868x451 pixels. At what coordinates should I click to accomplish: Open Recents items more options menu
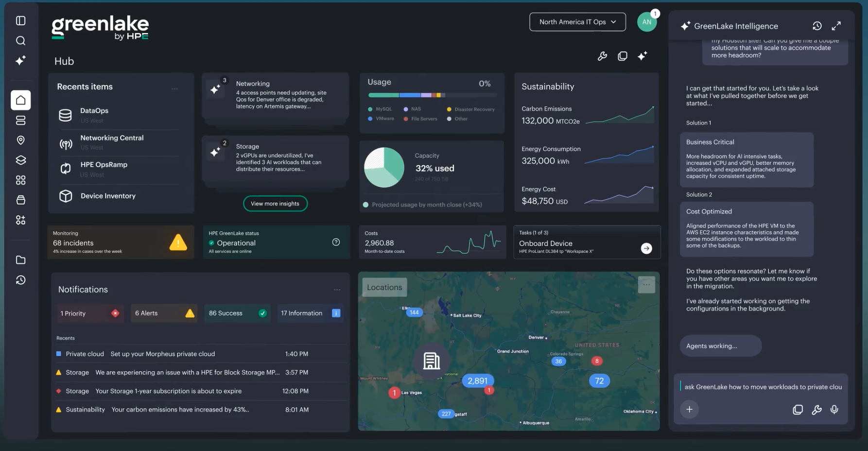pos(174,88)
